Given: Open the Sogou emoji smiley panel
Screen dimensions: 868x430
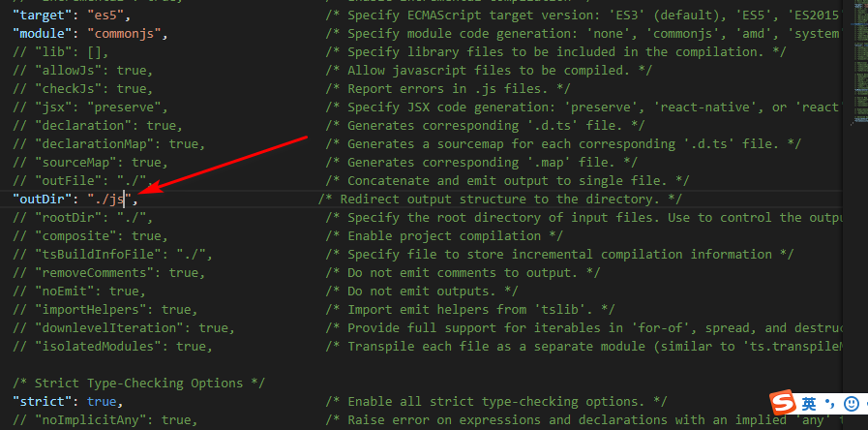Looking at the screenshot, I should tap(852, 403).
